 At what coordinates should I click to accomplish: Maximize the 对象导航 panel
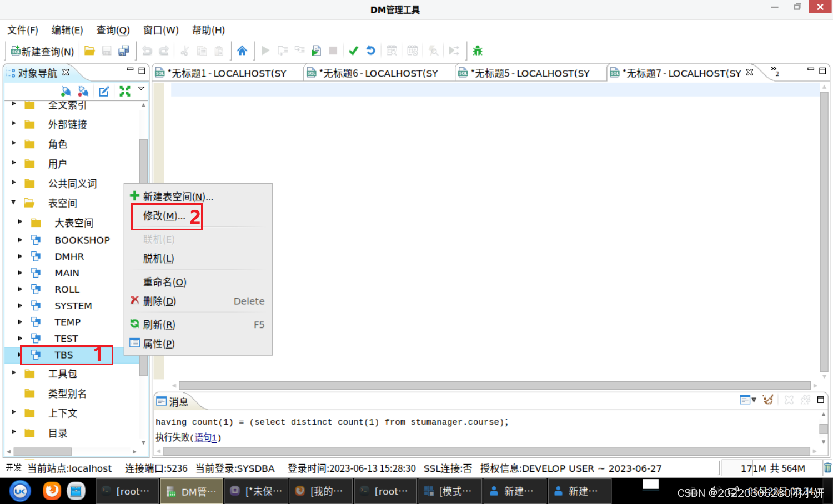[x=142, y=71]
